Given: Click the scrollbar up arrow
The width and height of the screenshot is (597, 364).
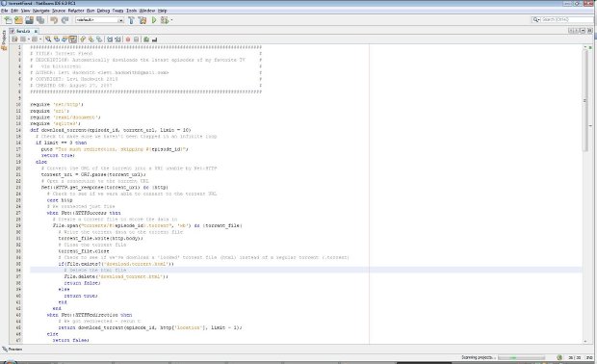Looking at the screenshot, I should (585, 47).
